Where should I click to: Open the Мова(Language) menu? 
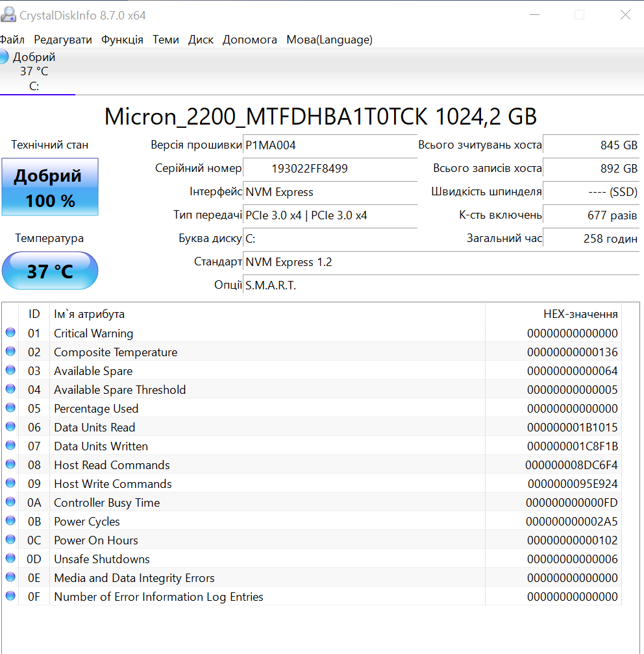[x=329, y=40]
